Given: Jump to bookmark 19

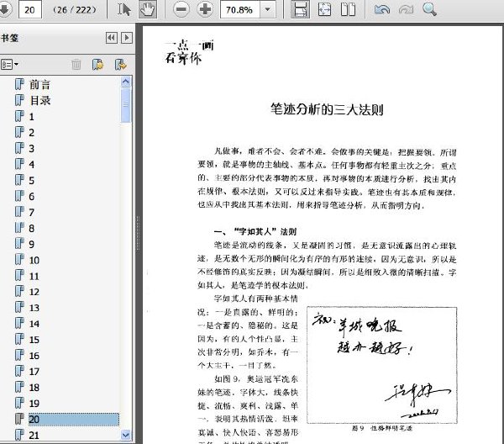Looking at the screenshot, I should coord(34,403).
